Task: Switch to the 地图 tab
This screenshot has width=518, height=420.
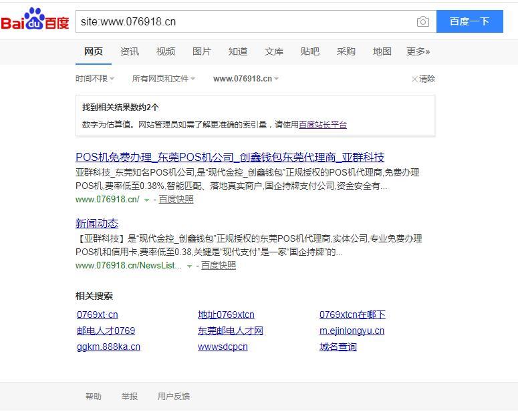Action: tap(382, 51)
